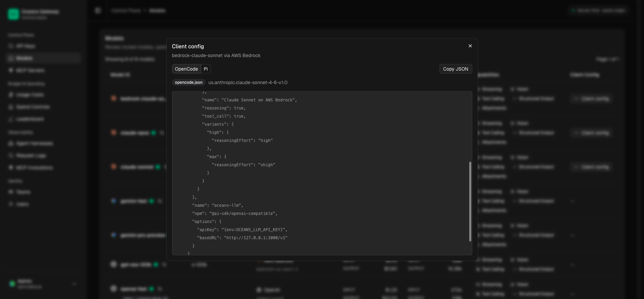Image resolution: width=644 pixels, height=299 pixels.
Task: Open Teams in the background sidebar
Action: click(43, 192)
